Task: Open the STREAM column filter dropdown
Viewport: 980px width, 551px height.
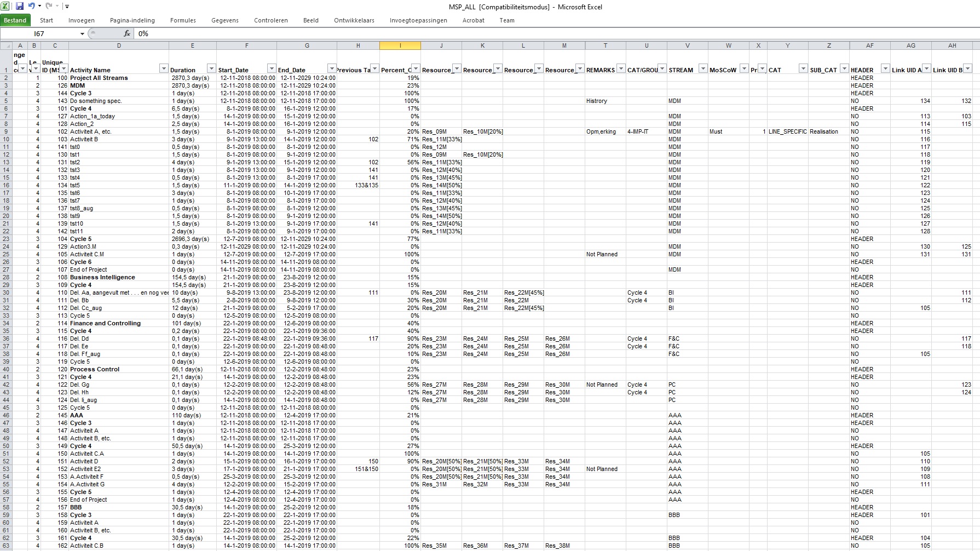Action: coord(702,68)
